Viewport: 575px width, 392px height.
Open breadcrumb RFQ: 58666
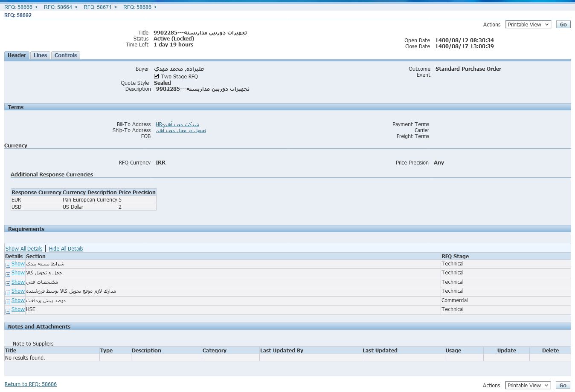point(18,7)
